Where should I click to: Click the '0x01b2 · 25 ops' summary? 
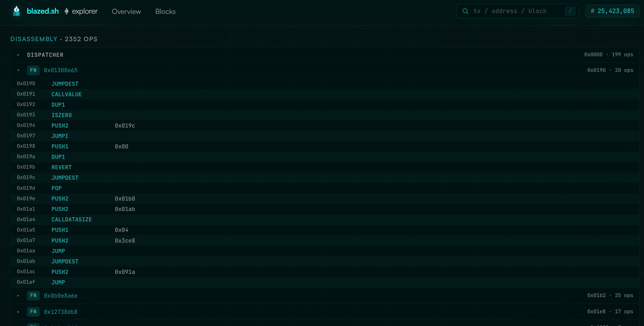click(610, 295)
